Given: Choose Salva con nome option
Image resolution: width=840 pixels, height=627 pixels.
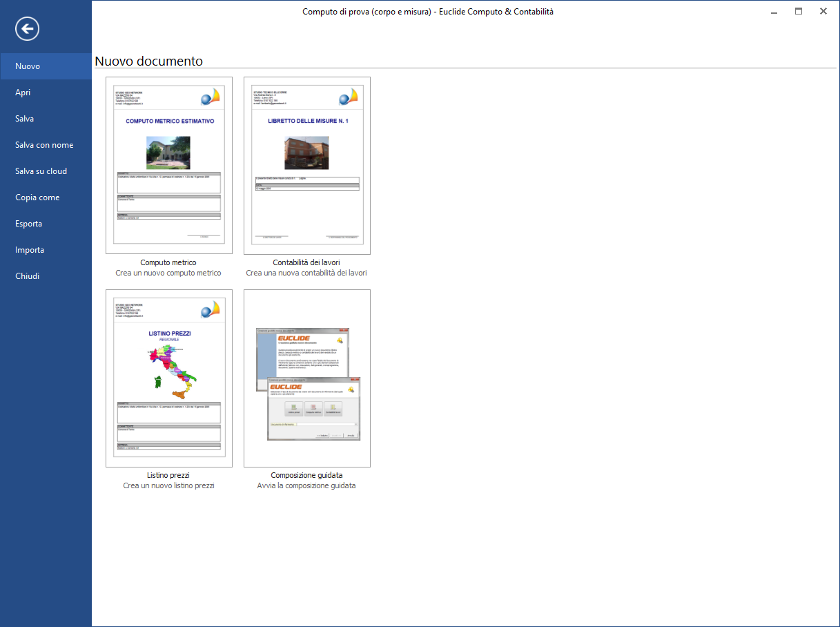Looking at the screenshot, I should [44, 145].
